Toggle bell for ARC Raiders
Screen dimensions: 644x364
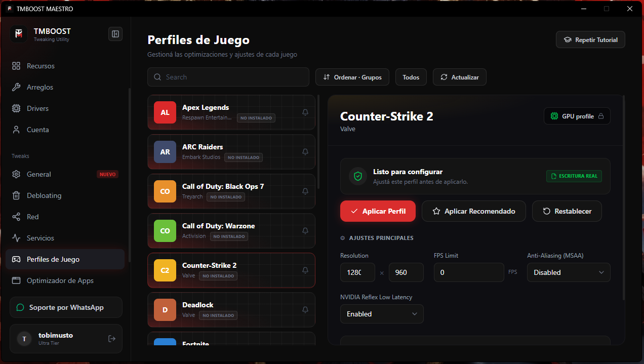pyautogui.click(x=305, y=152)
